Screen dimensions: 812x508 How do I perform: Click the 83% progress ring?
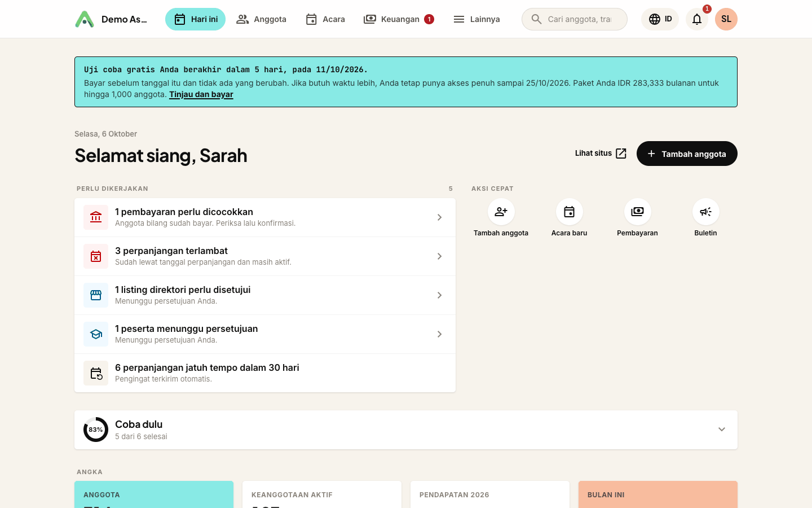[96, 430]
